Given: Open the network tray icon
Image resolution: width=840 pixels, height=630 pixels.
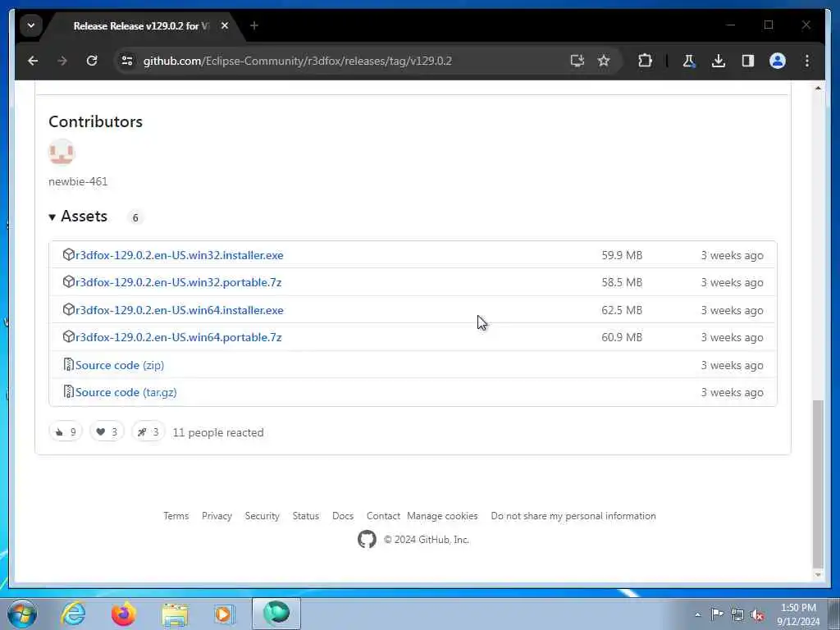Looking at the screenshot, I should point(737,614).
